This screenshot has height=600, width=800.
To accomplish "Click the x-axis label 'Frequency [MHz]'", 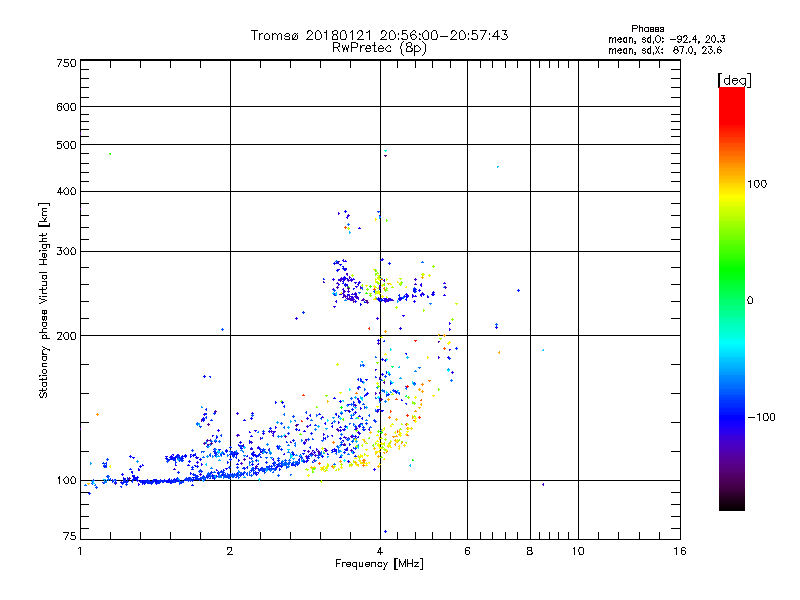I will [379, 564].
